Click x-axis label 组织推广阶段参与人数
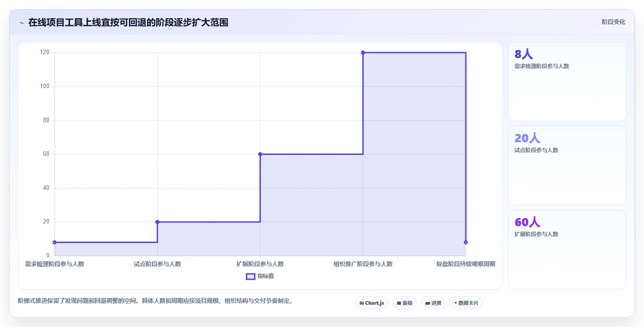This screenshot has height=327, width=644. [363, 264]
